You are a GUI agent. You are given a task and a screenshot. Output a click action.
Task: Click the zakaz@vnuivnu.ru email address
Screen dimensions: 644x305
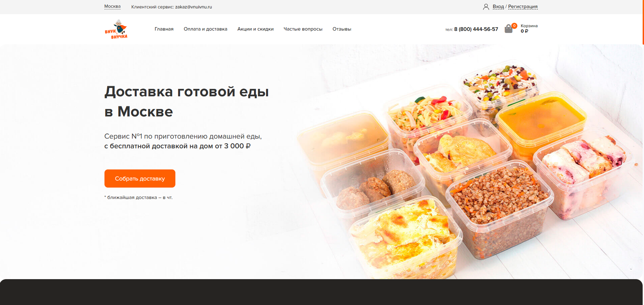click(x=194, y=7)
